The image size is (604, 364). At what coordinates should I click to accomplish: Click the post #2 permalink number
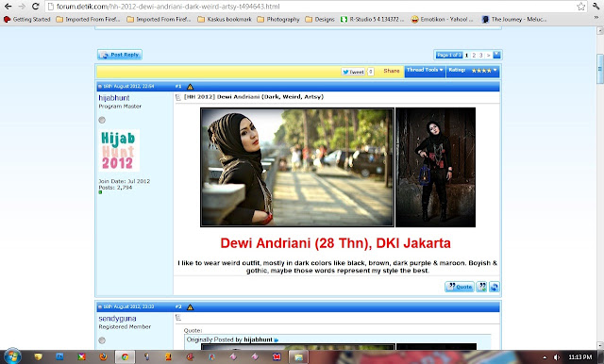tap(178, 307)
